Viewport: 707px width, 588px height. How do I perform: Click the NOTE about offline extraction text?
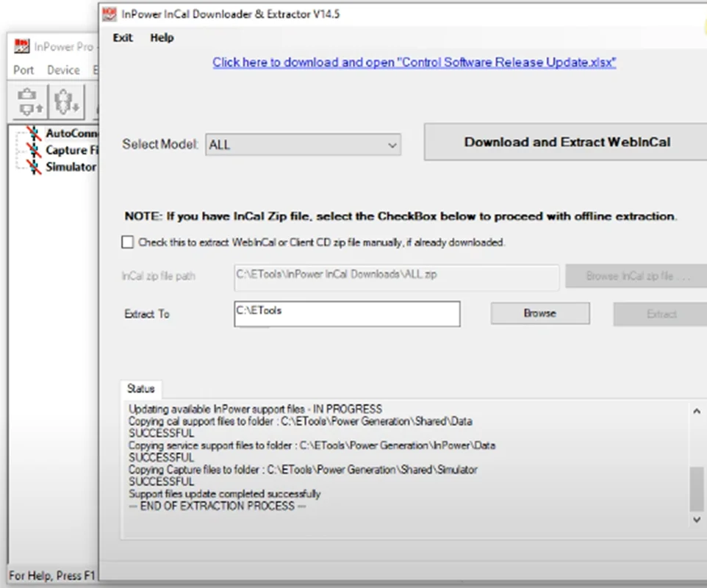click(401, 216)
